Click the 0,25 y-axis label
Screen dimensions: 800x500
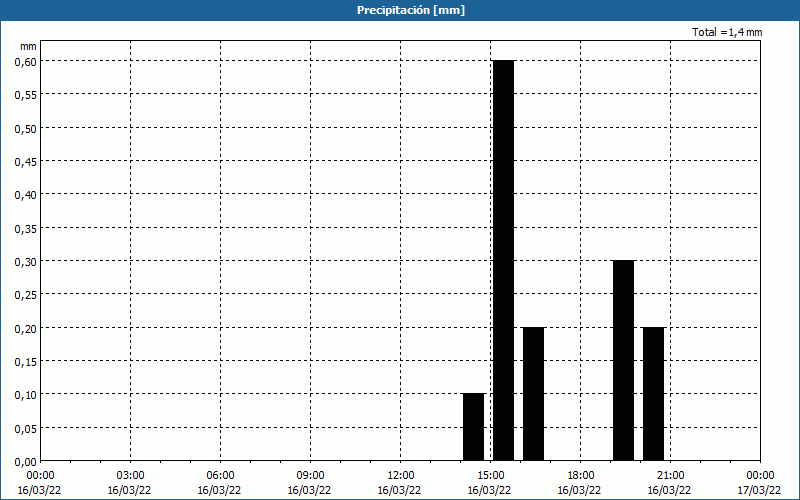point(26,294)
